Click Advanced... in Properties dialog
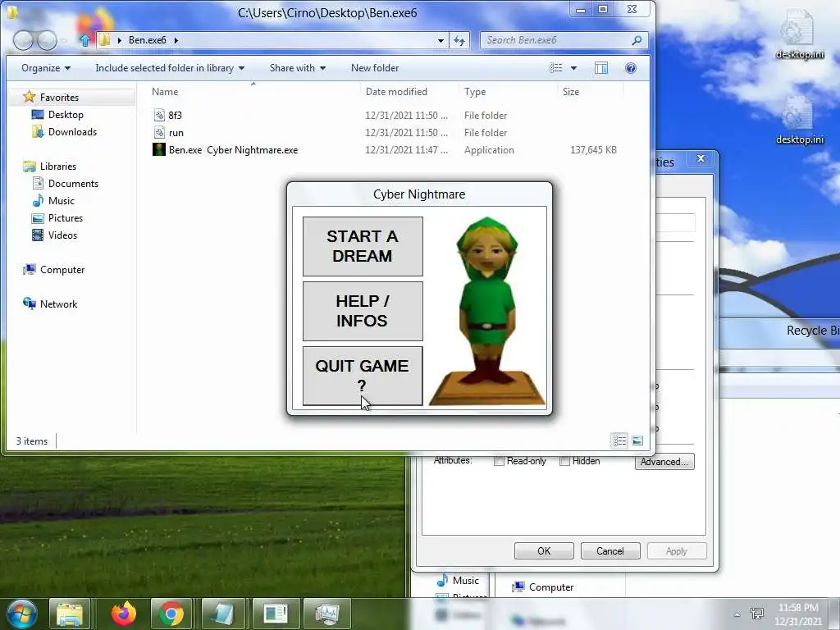This screenshot has height=630, width=840. (x=664, y=461)
